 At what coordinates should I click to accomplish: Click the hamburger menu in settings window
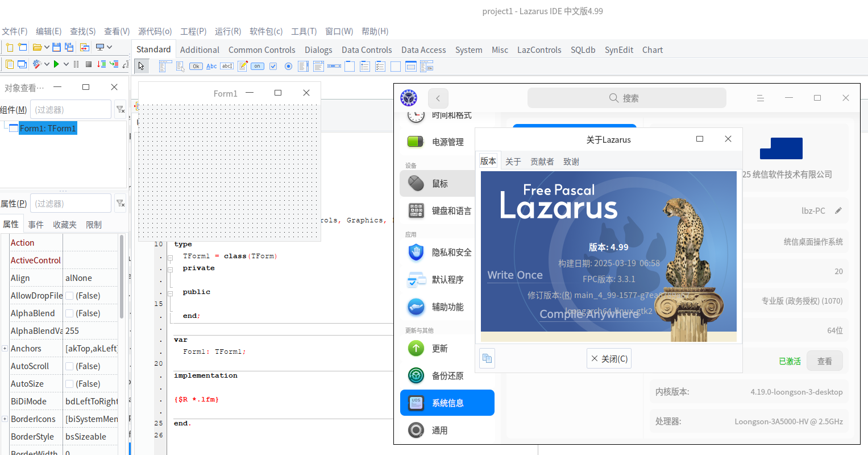[761, 98]
